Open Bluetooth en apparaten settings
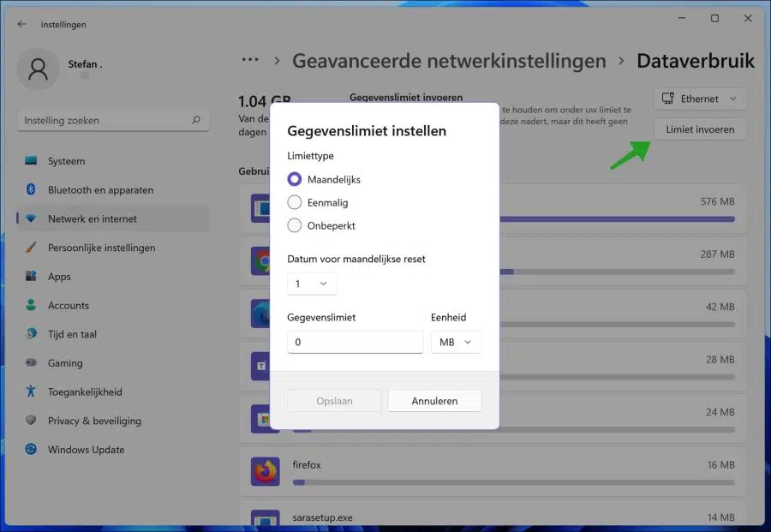 pyautogui.click(x=112, y=190)
